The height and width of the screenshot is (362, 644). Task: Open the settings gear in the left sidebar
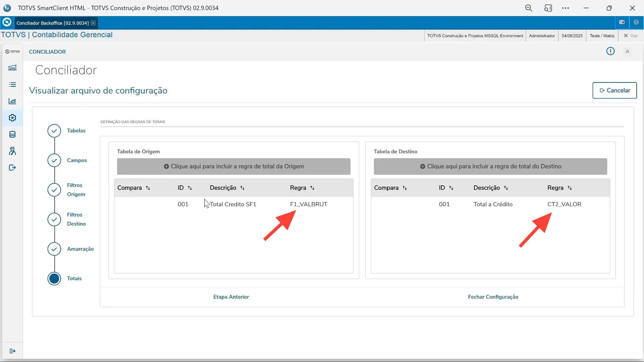[x=12, y=118]
